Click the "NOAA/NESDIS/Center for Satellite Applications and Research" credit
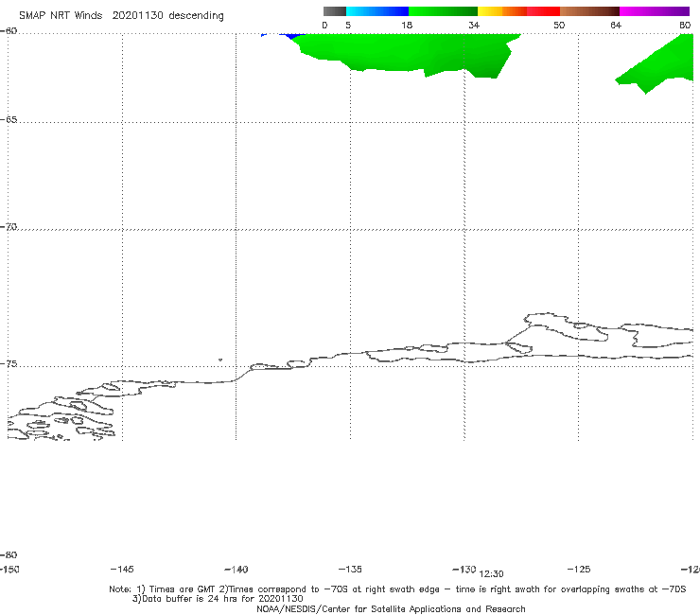The image size is (700, 615). click(391, 608)
